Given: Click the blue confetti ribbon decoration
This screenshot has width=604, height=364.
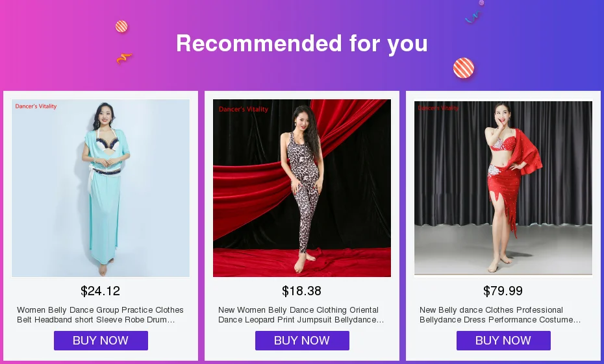Looking at the screenshot, I should (473, 18).
